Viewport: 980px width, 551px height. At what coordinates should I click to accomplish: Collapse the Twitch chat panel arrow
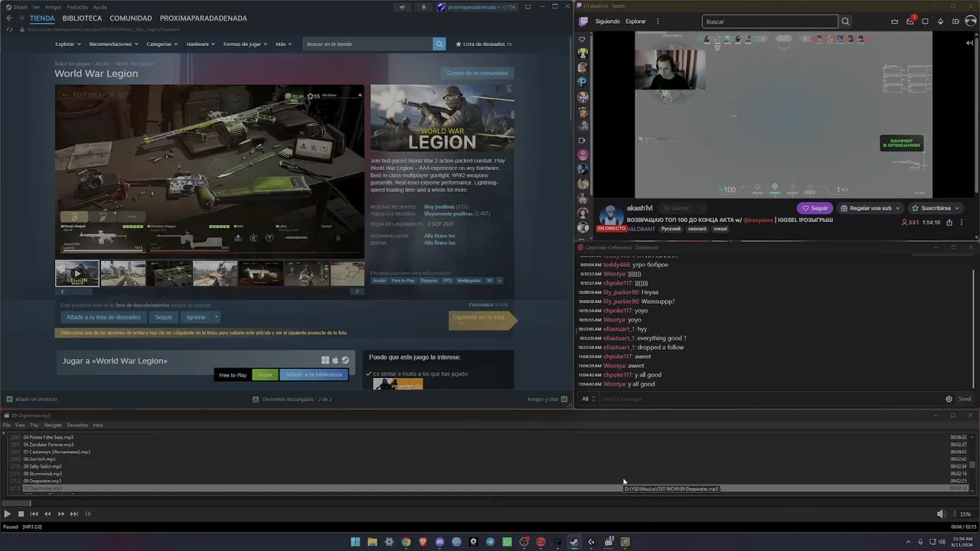(x=969, y=43)
